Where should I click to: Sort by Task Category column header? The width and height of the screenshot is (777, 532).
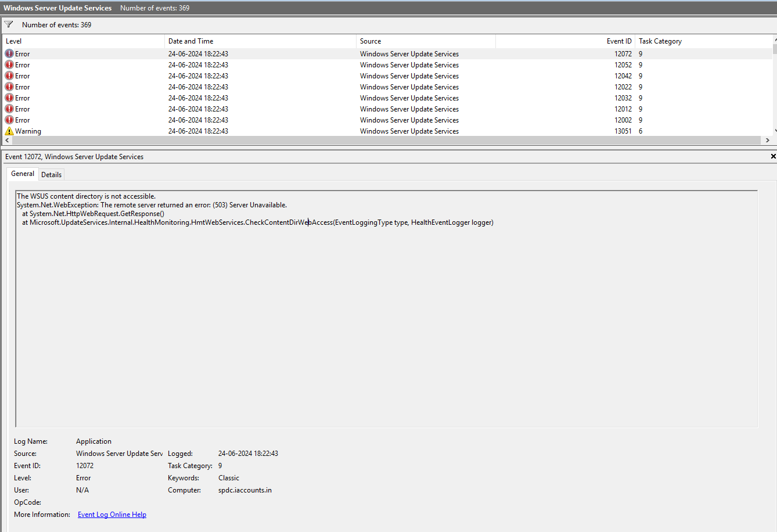(x=704, y=41)
